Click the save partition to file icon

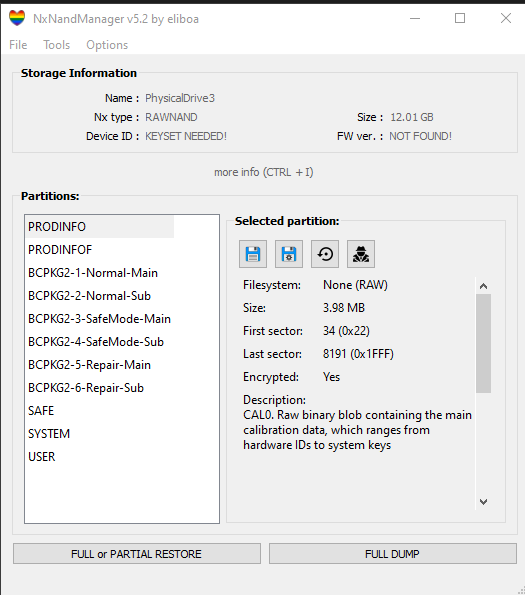[253, 254]
